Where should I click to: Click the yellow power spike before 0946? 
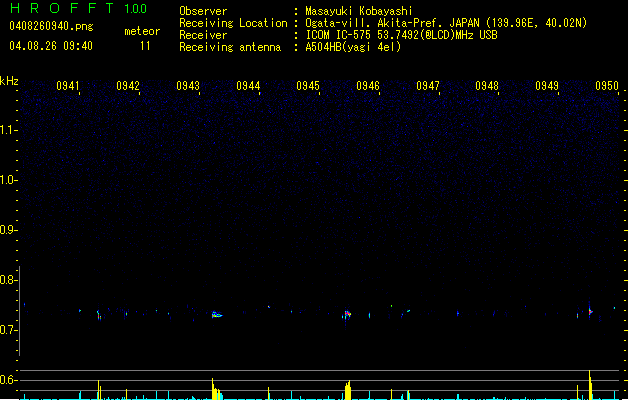(x=348, y=390)
